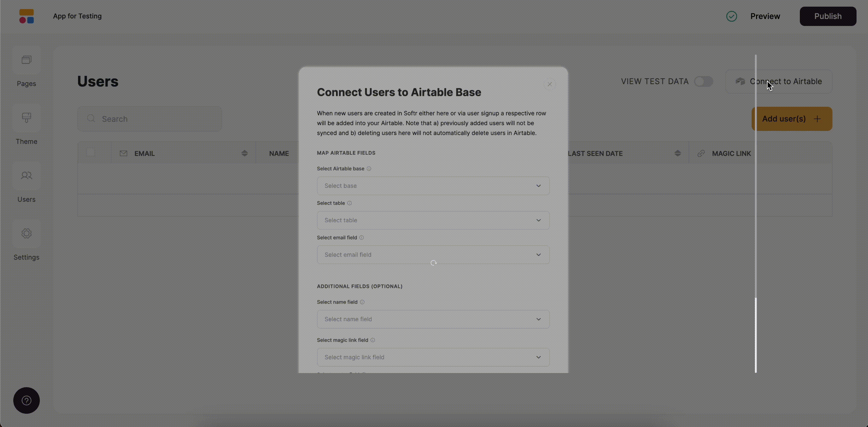
Task: Check the select-all users checkbox
Action: click(x=90, y=153)
